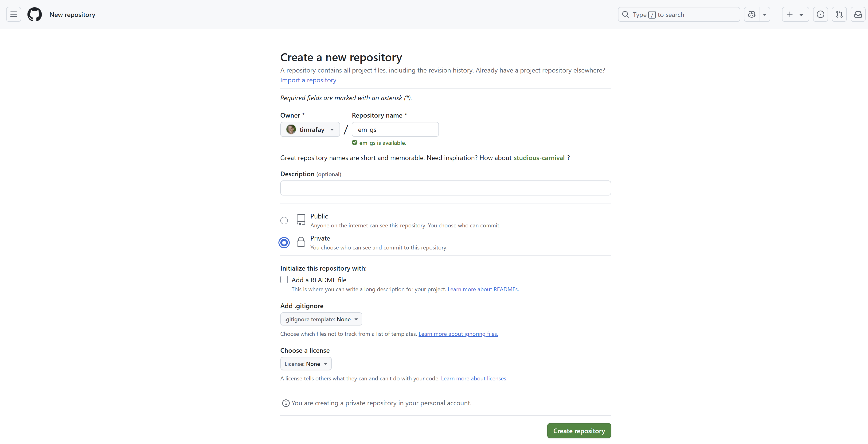Open the owner dropdown for timrafay

[x=332, y=129]
